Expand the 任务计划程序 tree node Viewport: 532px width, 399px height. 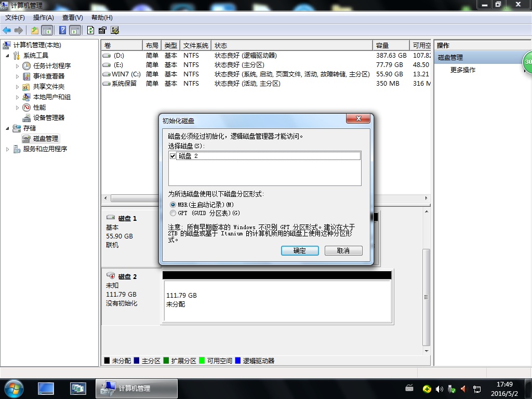17,66
